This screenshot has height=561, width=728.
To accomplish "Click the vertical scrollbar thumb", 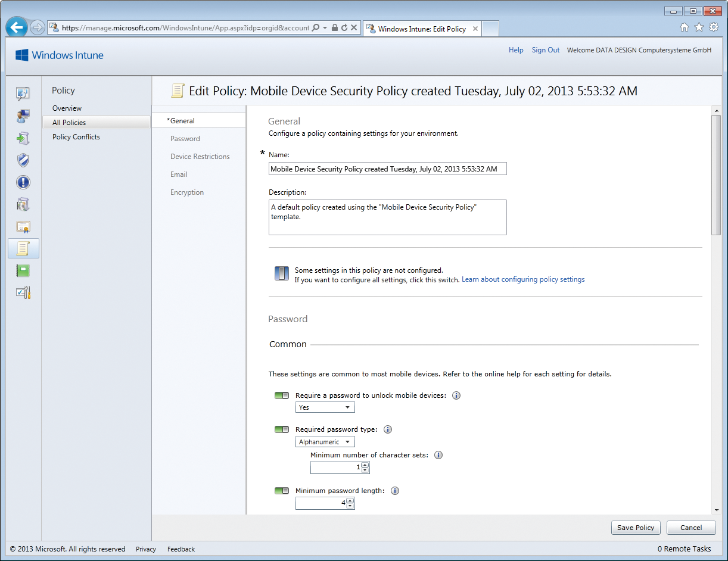I will (x=716, y=174).
